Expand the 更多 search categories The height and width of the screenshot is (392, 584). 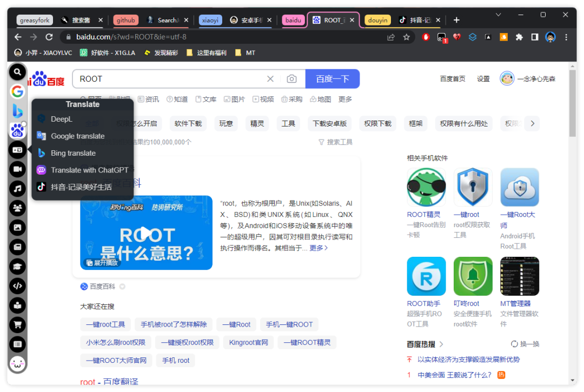pyautogui.click(x=345, y=99)
